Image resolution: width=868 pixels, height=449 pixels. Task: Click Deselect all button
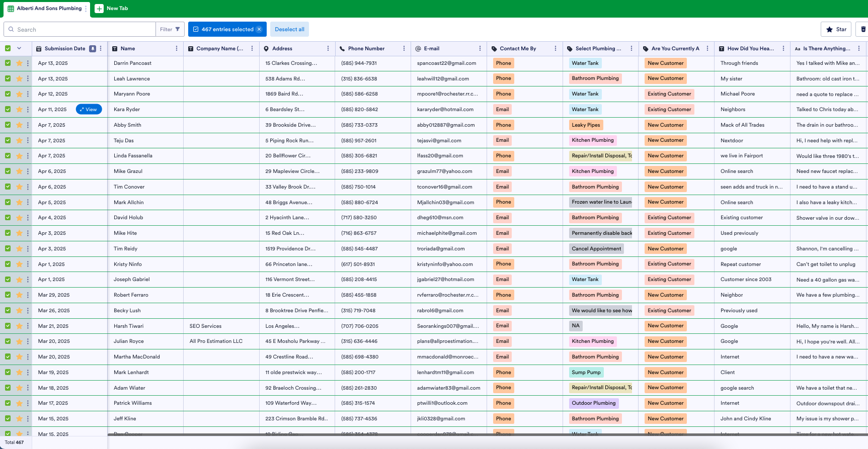coord(289,29)
